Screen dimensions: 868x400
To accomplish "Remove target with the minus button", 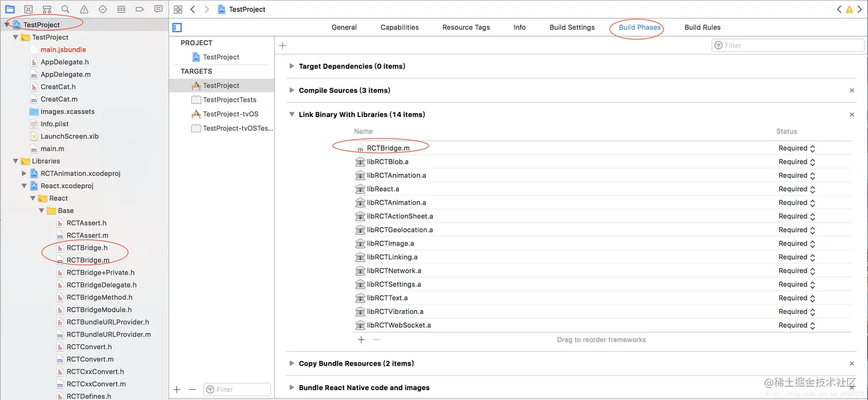I will tap(192, 389).
